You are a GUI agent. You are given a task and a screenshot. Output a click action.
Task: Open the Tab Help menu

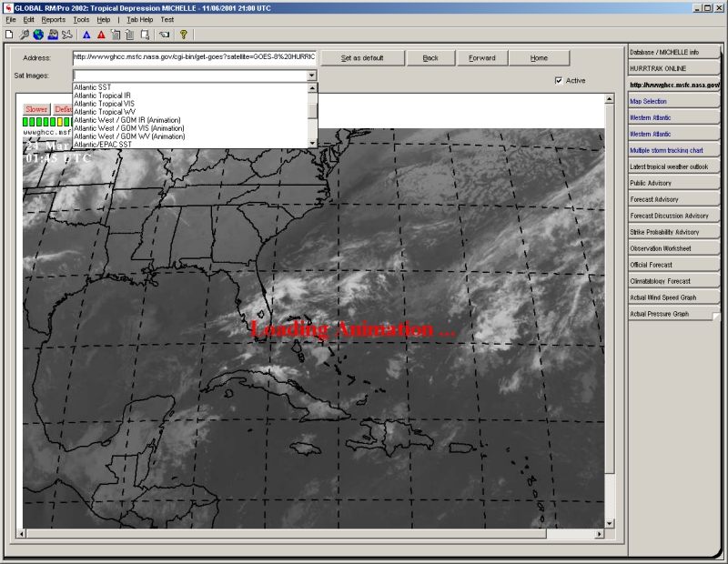140,20
